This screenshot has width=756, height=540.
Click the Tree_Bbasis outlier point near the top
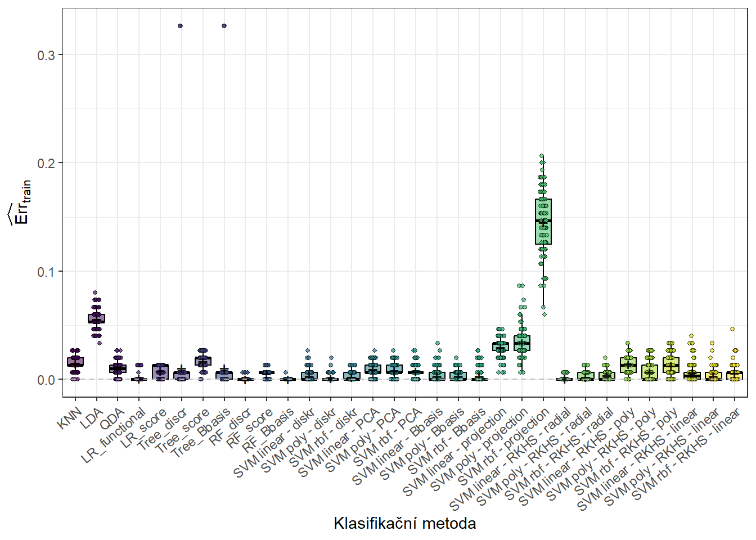pos(224,26)
